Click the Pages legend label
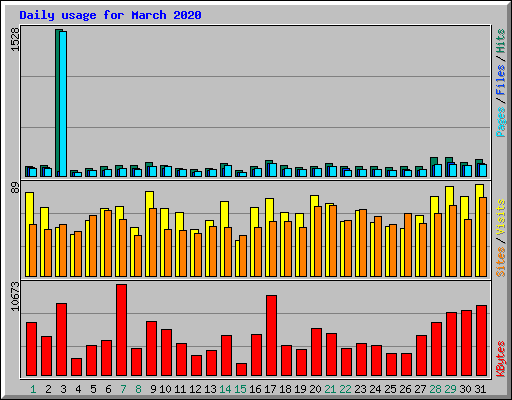 click(500, 122)
